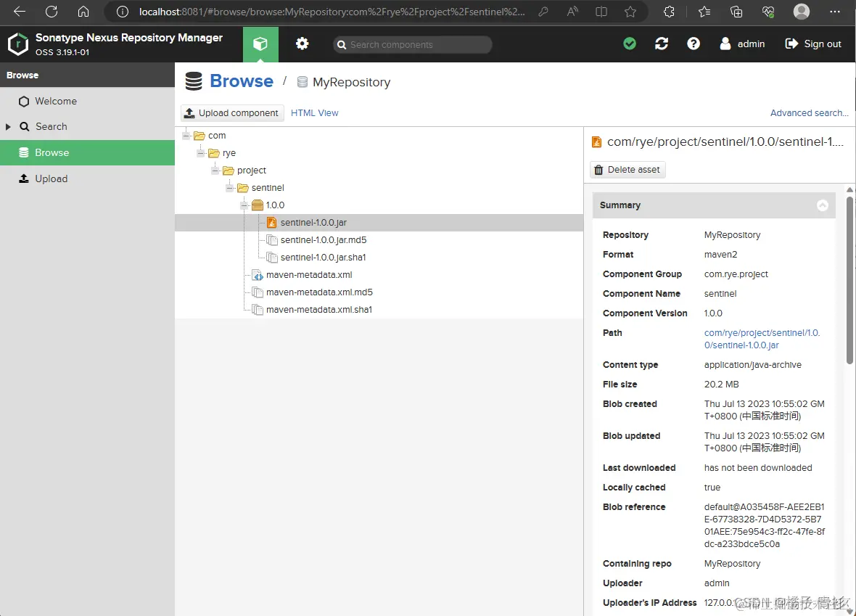856x616 pixels.
Task: Click the browser back arrow
Action: (20, 12)
